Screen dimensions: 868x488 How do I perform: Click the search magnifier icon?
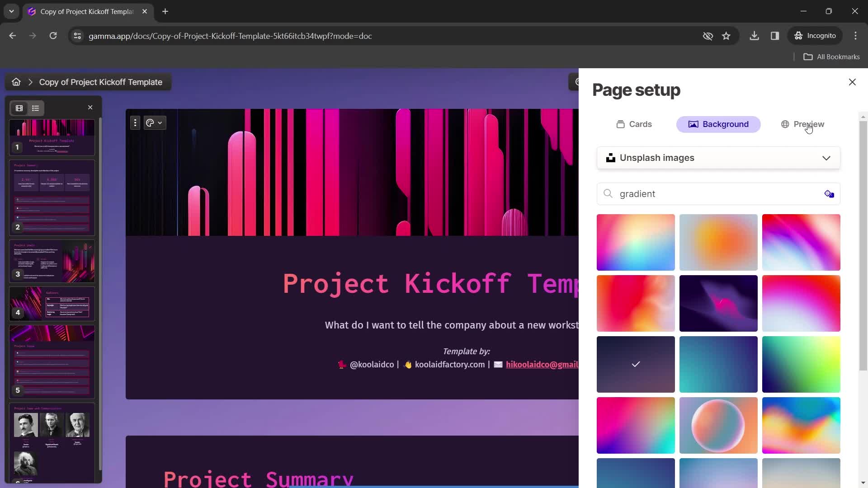pos(608,194)
